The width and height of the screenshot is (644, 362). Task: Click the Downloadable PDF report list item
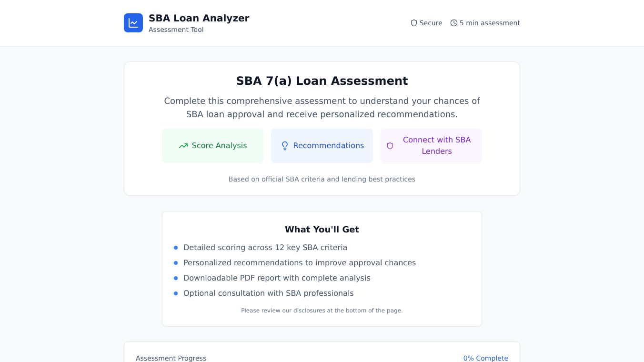click(276, 278)
